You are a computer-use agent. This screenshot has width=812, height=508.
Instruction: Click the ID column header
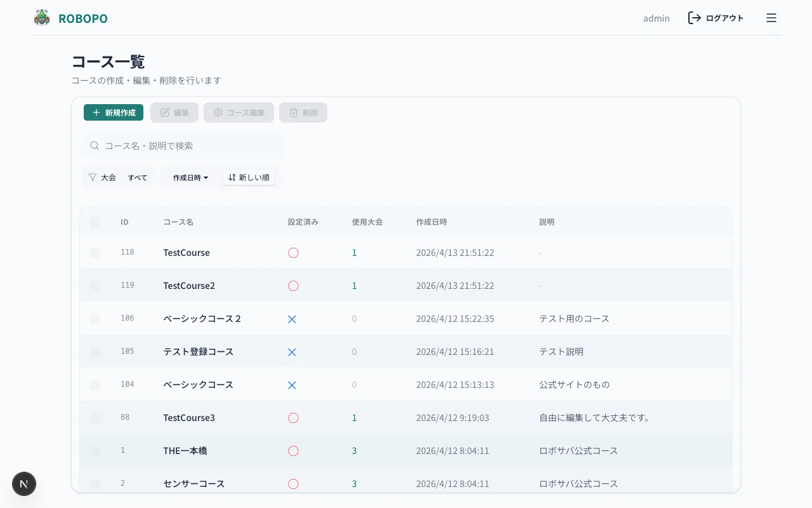124,222
